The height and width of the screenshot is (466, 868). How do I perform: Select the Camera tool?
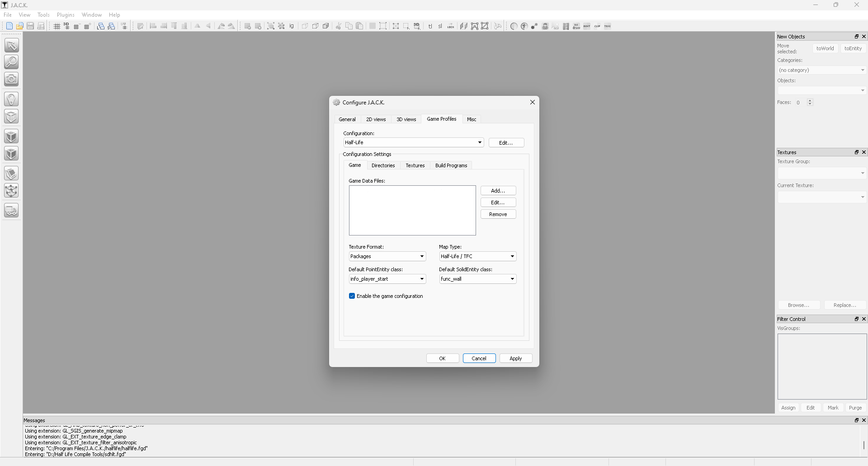click(11, 79)
